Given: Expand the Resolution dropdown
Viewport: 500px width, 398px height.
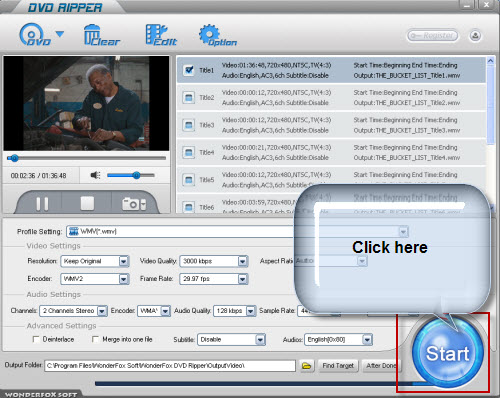Looking at the screenshot, I should [124, 261].
